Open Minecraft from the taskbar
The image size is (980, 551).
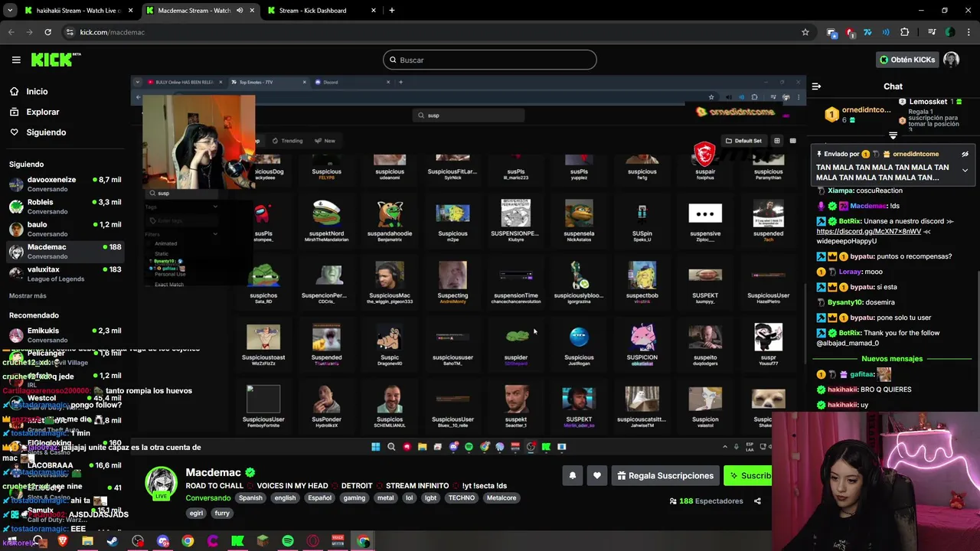(x=263, y=541)
